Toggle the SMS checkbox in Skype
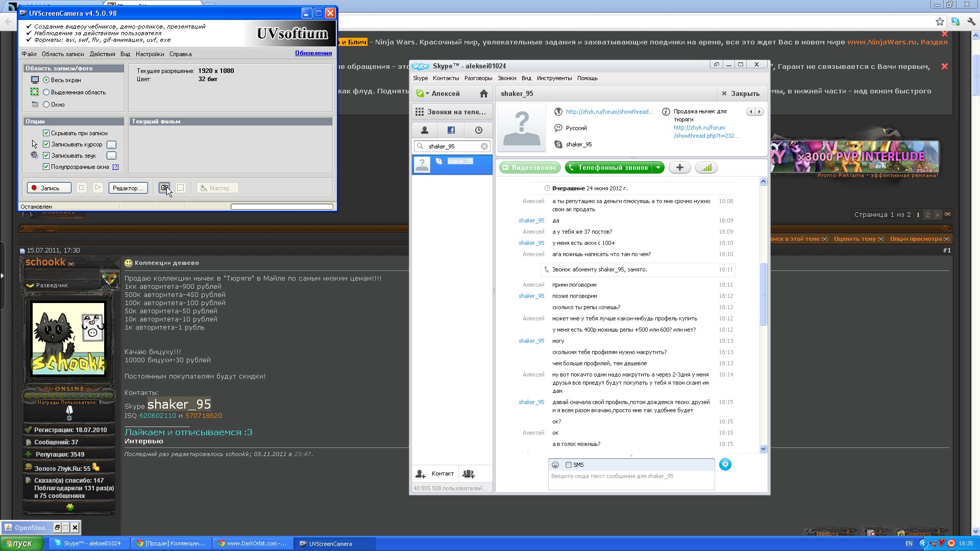980x551 pixels. [569, 465]
